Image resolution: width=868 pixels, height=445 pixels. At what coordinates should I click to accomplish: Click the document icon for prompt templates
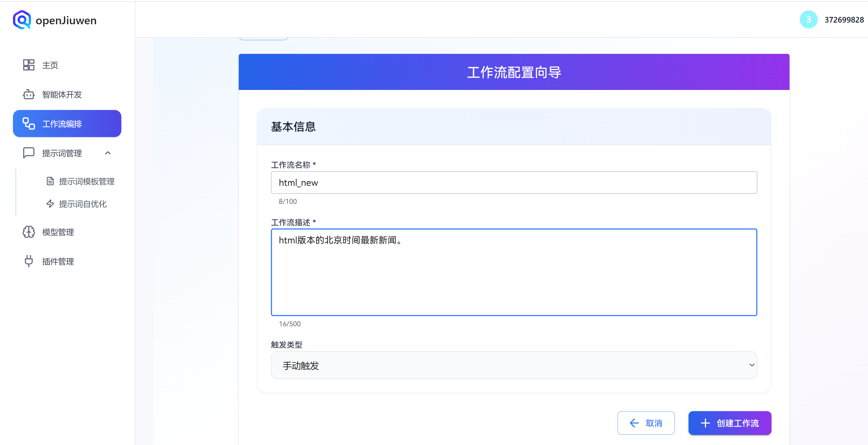50,181
